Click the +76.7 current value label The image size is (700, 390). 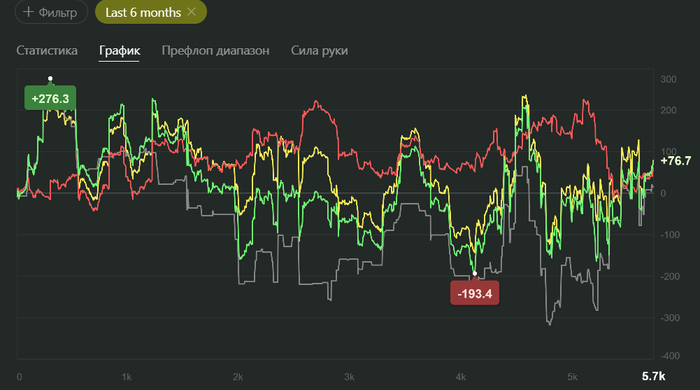675,161
